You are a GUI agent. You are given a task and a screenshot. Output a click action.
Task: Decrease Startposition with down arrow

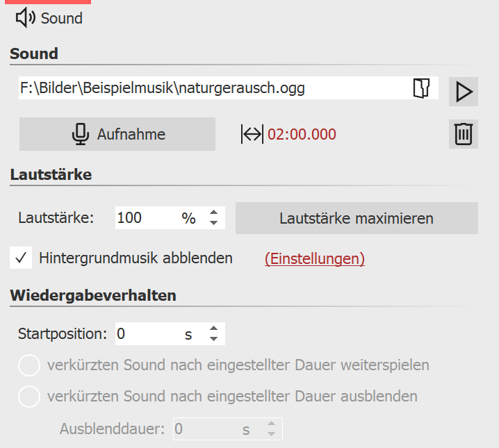tap(214, 339)
